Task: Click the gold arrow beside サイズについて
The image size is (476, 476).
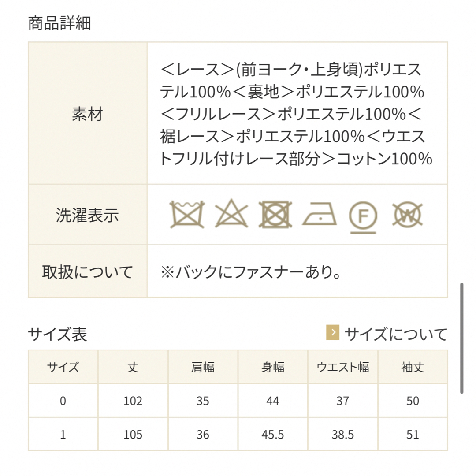Action: (333, 332)
